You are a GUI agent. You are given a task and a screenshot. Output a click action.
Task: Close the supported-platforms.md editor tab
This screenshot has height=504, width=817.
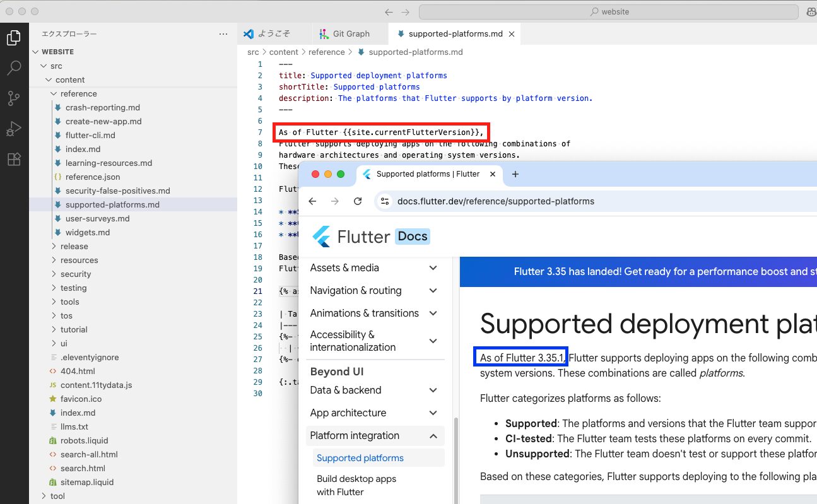point(512,34)
